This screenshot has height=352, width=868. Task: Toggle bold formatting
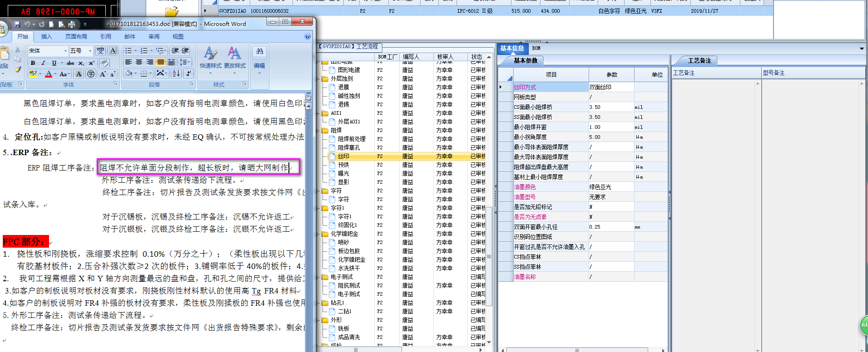33,63
